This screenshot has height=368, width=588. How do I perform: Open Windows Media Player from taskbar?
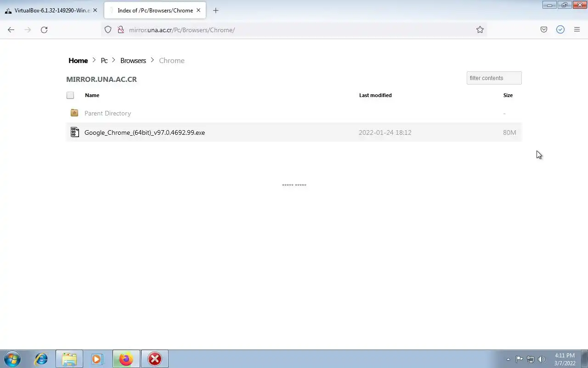(x=97, y=359)
